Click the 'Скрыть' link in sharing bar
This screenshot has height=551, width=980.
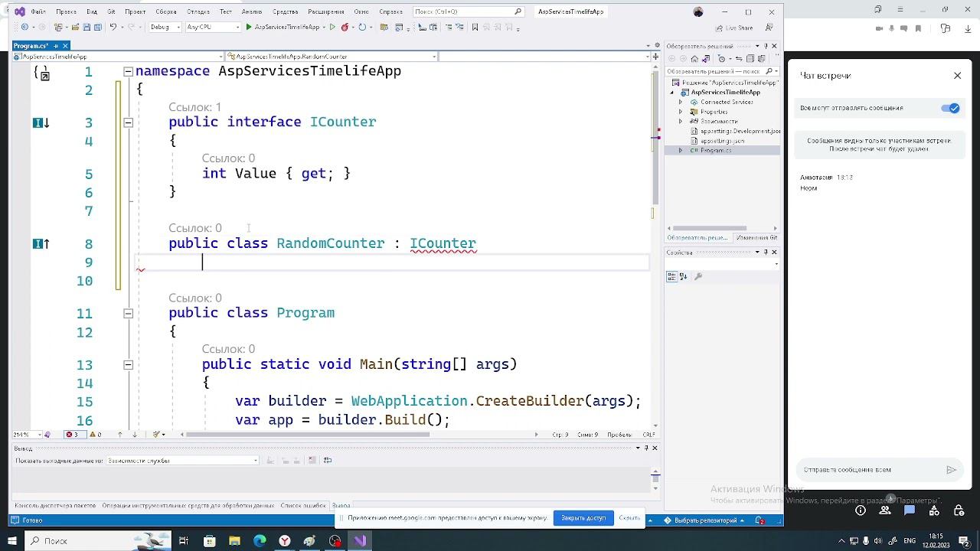629,518
